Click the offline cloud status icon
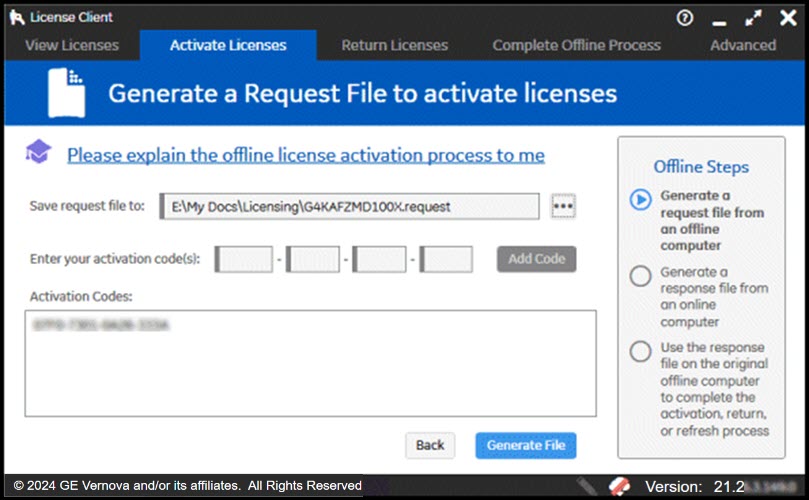 (x=619, y=486)
